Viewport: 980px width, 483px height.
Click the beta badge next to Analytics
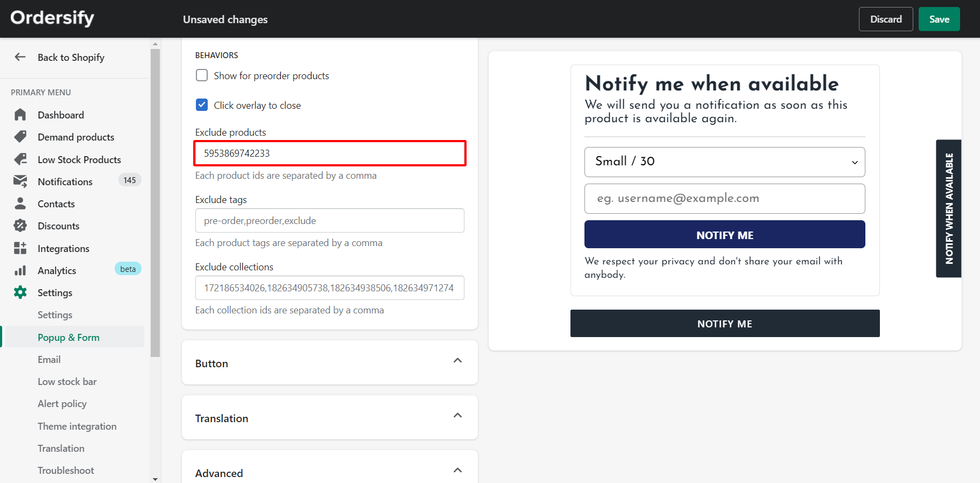[128, 269]
